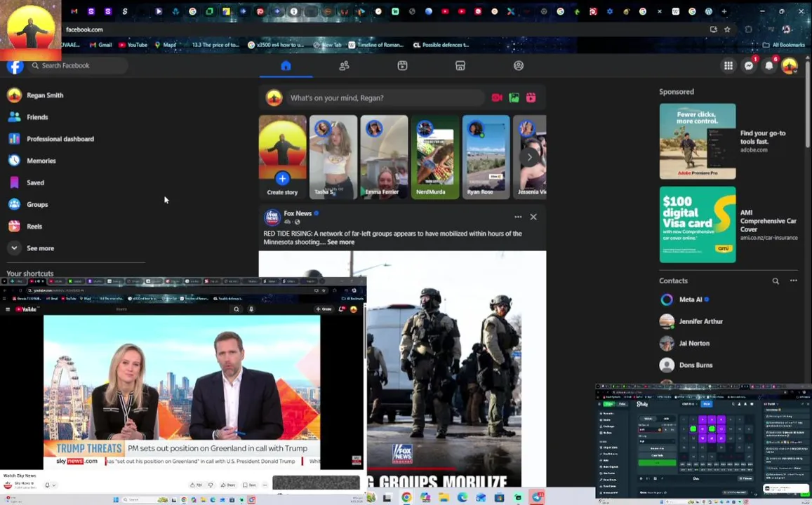Open the Friends tab in top navigation
This screenshot has width=812, height=505.
point(344,66)
